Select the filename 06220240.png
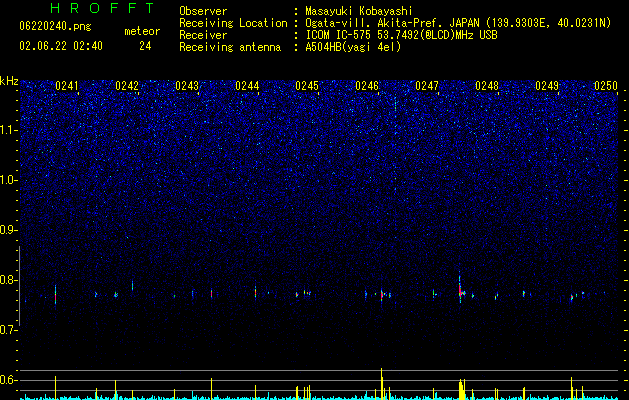 55,26
